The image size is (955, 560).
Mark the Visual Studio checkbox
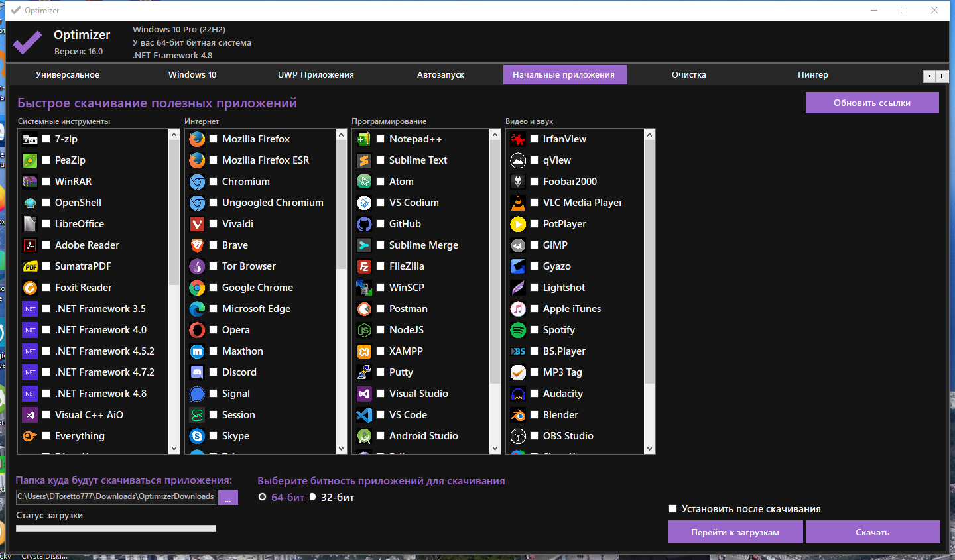(381, 394)
